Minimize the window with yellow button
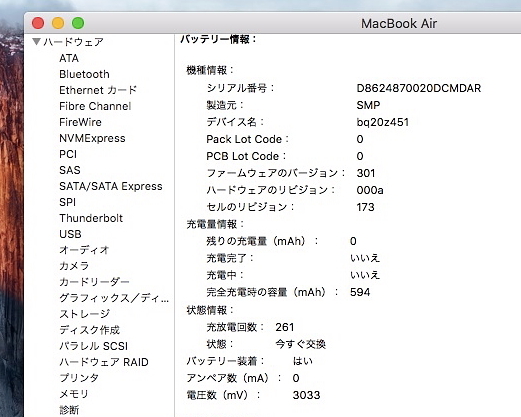The height and width of the screenshot is (417, 521). (58, 23)
